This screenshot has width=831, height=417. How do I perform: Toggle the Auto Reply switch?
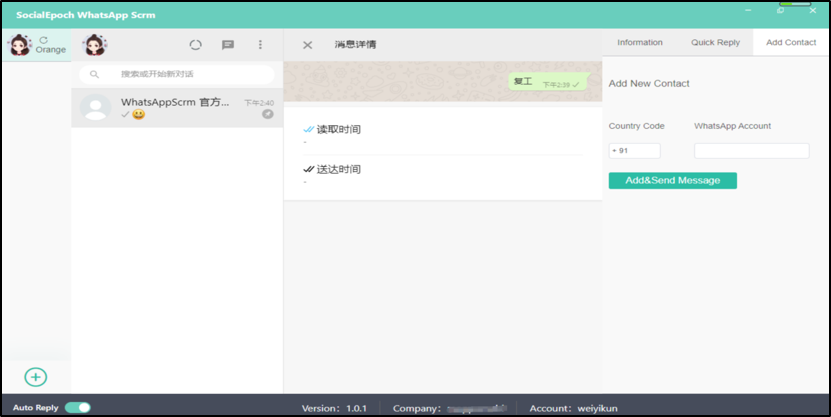pyautogui.click(x=78, y=407)
